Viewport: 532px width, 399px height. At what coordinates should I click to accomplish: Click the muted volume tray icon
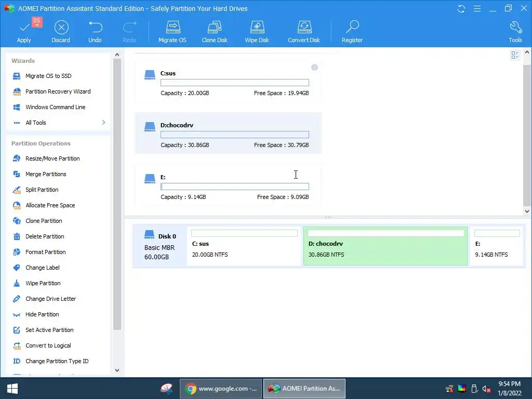[x=486, y=389]
